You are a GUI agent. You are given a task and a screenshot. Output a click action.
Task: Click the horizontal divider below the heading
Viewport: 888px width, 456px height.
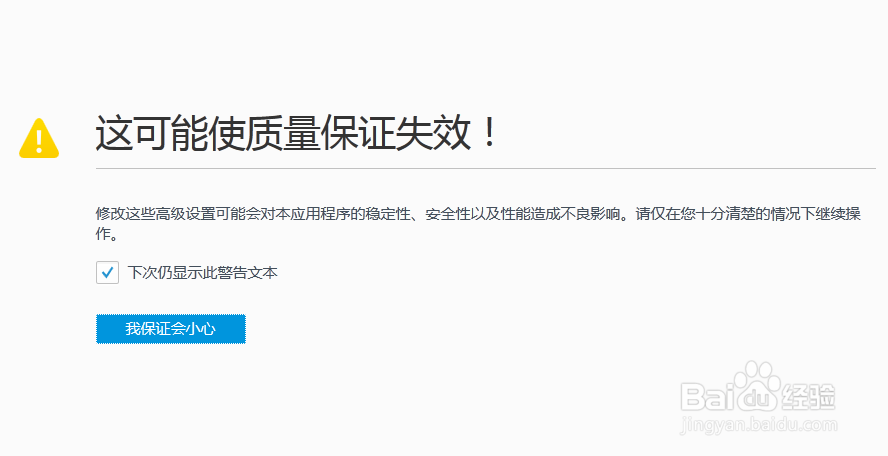tap(485, 168)
